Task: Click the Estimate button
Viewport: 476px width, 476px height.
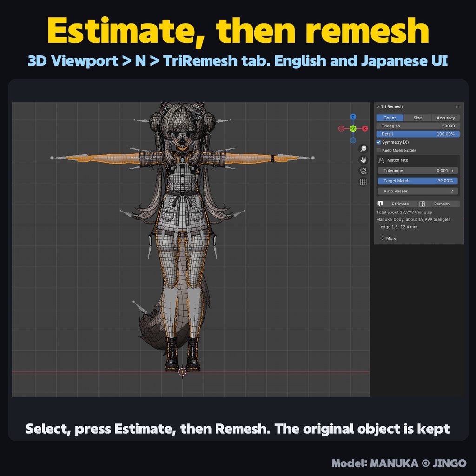Action: (x=397, y=204)
